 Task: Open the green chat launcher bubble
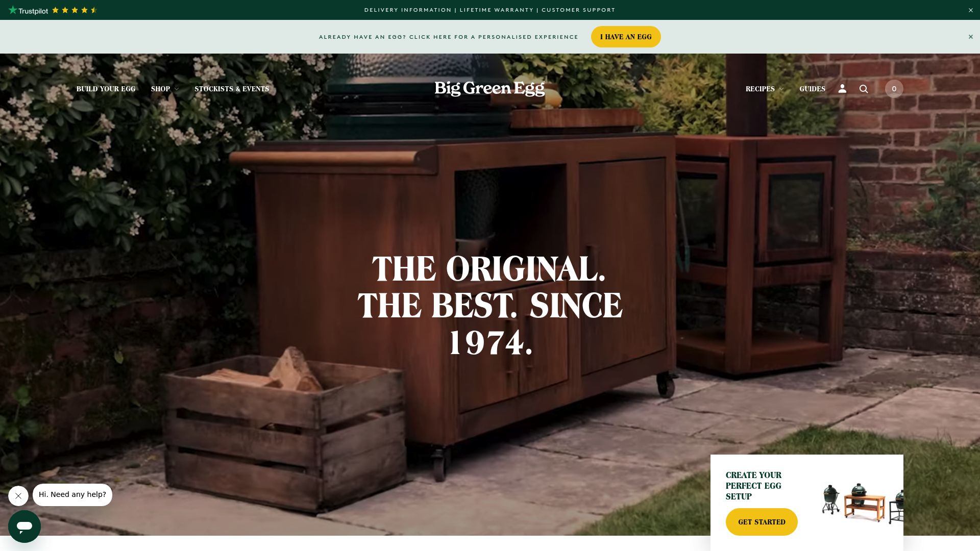coord(24,526)
